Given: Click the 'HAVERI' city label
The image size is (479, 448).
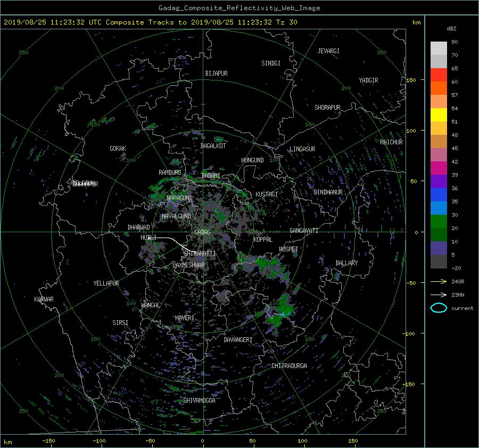Looking at the screenshot, I should coord(185,318).
